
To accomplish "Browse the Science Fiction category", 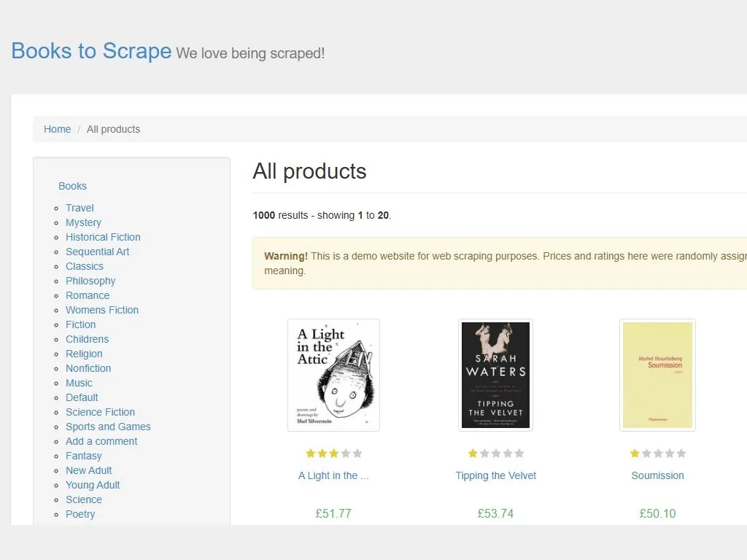I will point(100,413).
